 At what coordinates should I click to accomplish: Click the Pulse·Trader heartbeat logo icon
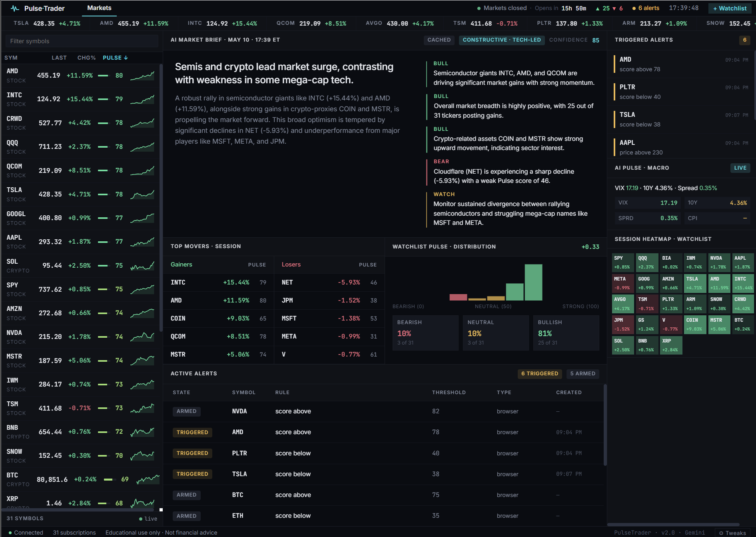[x=15, y=8]
